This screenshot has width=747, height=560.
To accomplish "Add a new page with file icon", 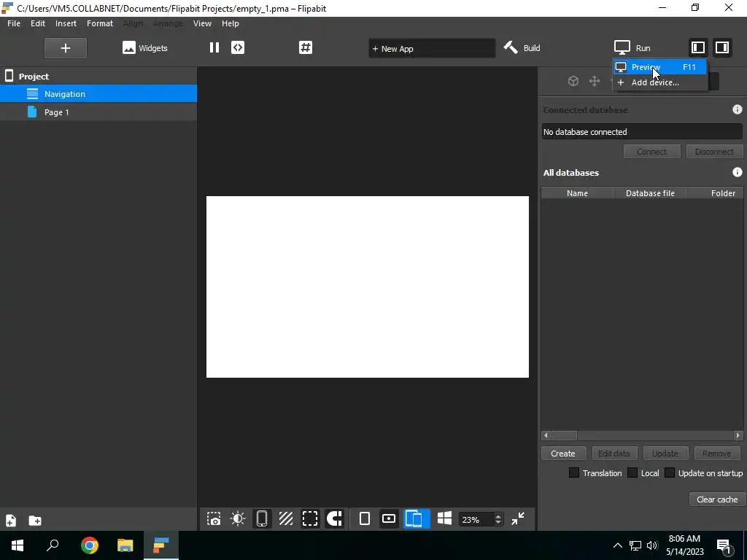I will pyautogui.click(x=11, y=521).
